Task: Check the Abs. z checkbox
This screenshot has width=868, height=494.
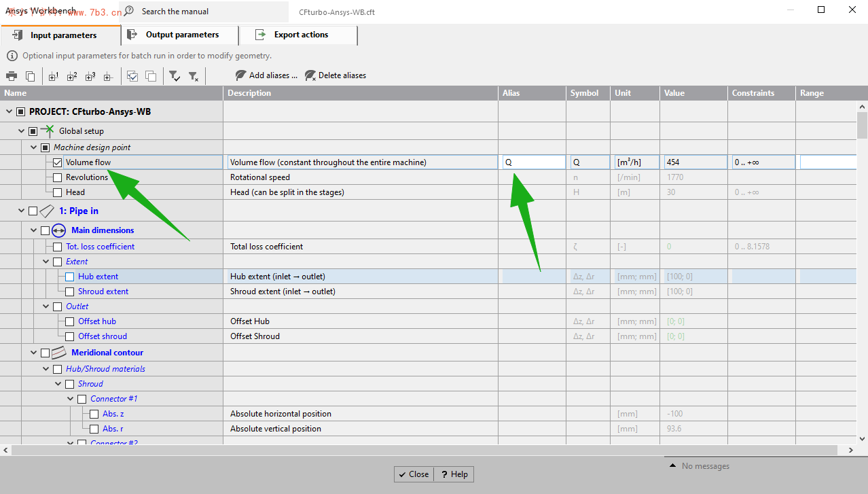Action: tap(94, 414)
